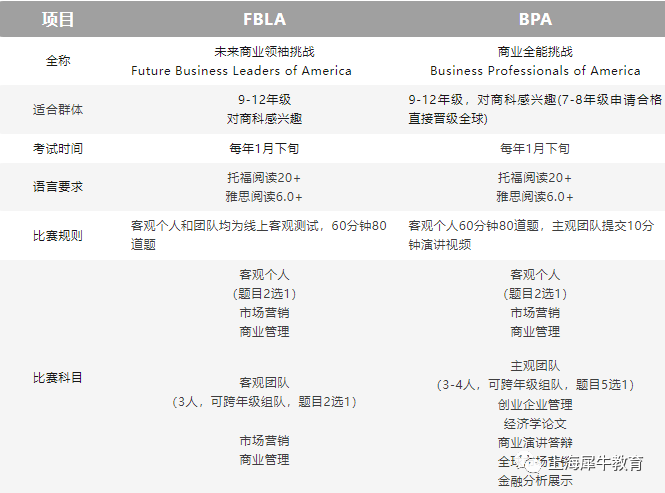Screen dimensions: 665x493
Task: Select the BPA column header
Action: click(x=535, y=20)
